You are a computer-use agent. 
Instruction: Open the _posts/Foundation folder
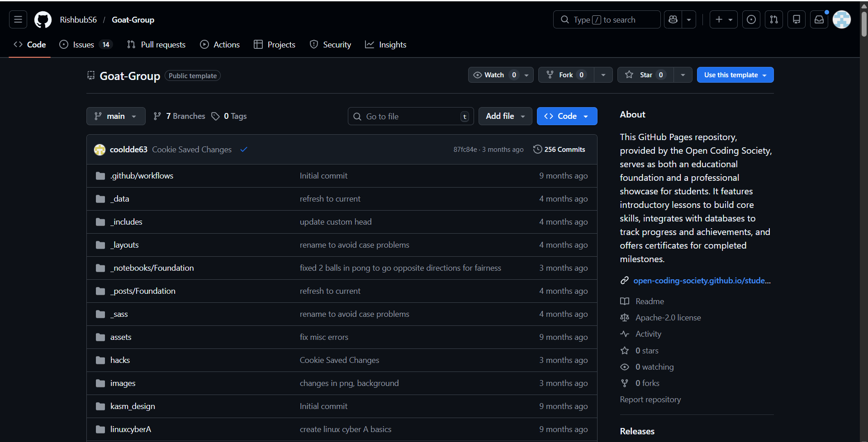click(143, 291)
